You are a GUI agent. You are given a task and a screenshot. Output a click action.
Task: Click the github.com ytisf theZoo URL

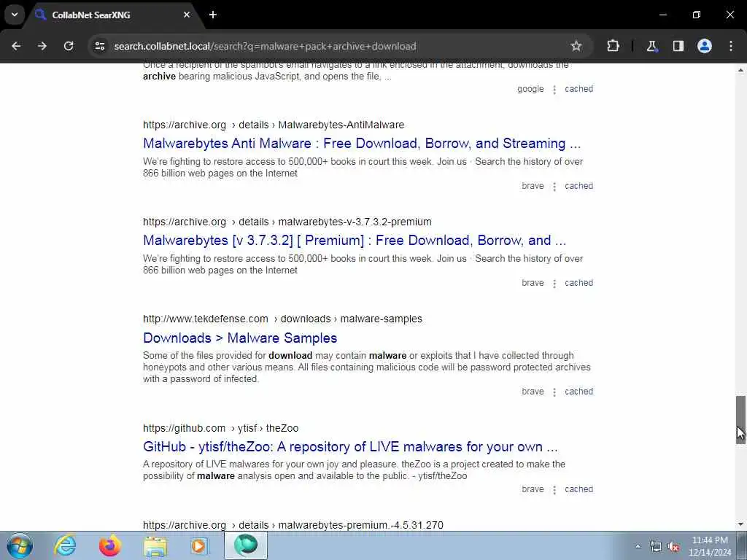[220, 428]
